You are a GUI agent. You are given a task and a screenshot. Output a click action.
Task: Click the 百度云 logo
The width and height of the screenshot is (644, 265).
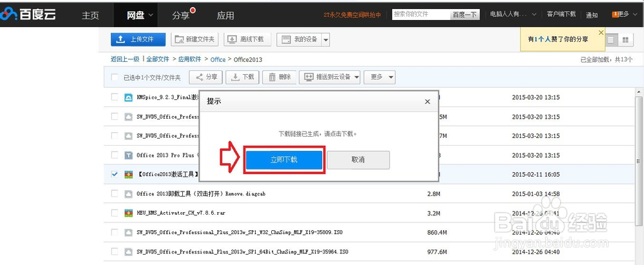(28, 14)
